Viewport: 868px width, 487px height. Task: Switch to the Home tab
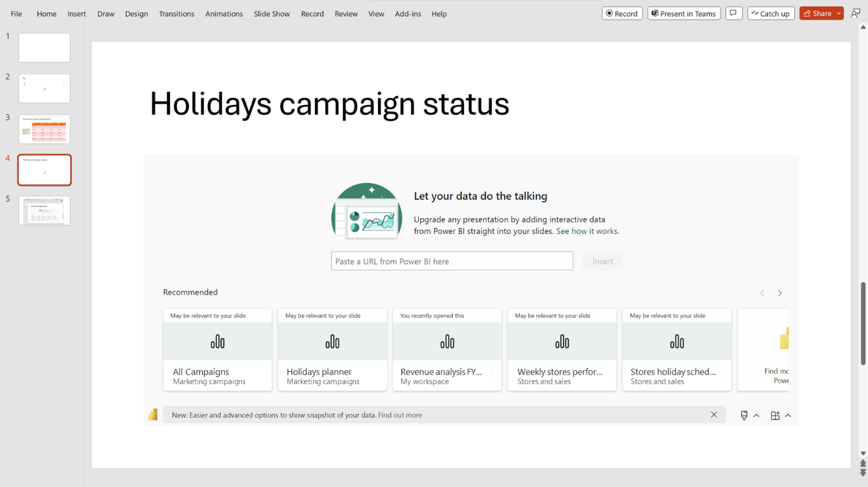pyautogui.click(x=46, y=13)
